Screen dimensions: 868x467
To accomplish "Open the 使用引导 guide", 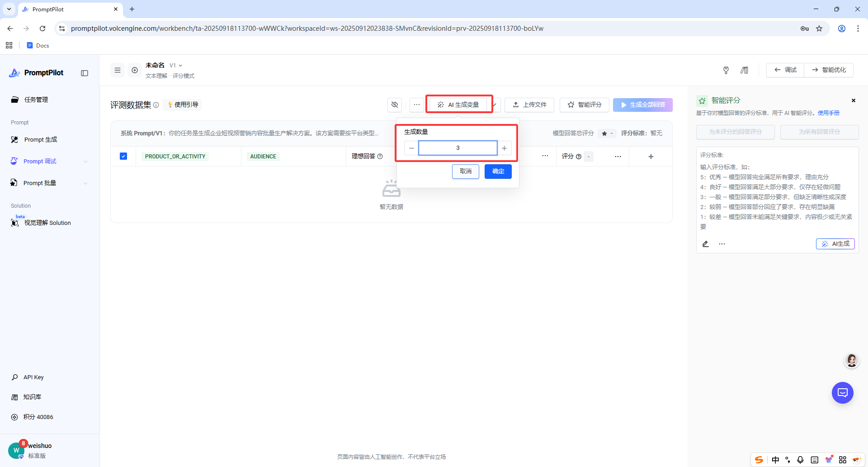I will (x=183, y=105).
